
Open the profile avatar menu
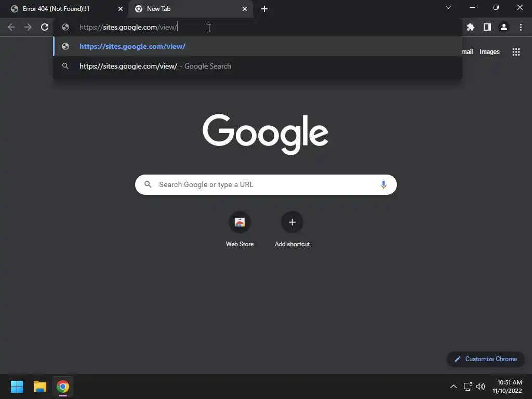(504, 27)
